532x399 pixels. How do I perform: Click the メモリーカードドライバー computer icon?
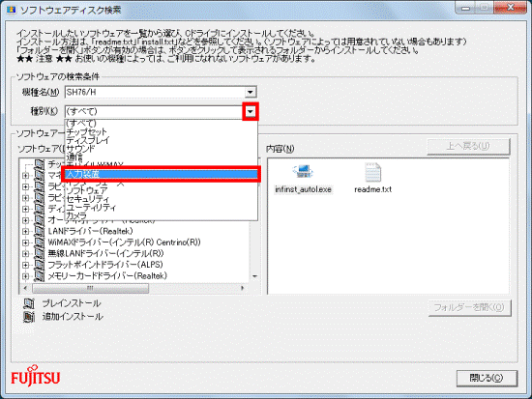coord(40,276)
